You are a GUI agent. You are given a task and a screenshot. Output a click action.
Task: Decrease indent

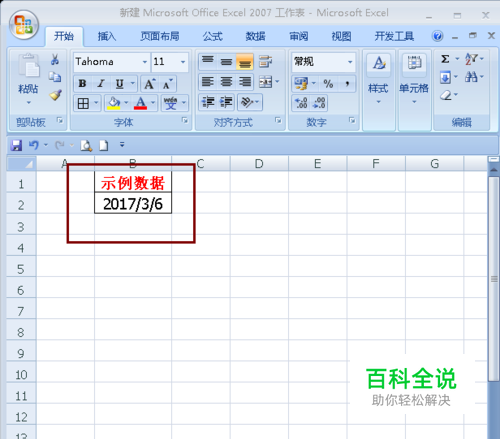(x=208, y=102)
